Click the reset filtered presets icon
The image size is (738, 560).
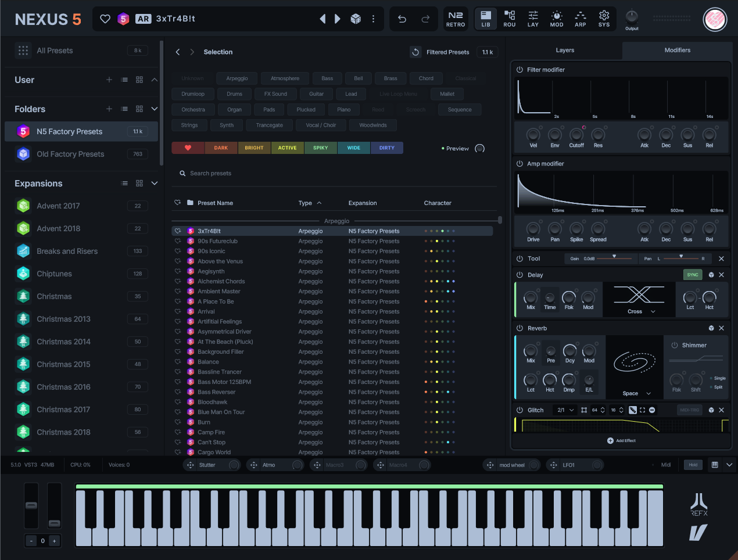415,52
